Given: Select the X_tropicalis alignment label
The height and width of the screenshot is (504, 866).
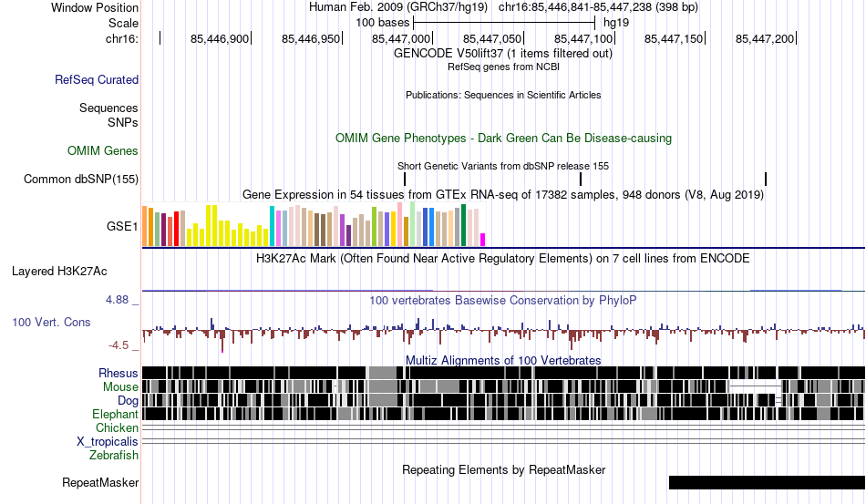Looking at the screenshot, I should [x=108, y=442].
